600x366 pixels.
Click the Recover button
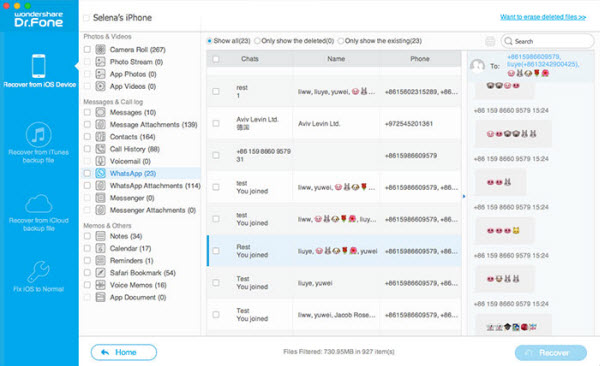pyautogui.click(x=551, y=353)
